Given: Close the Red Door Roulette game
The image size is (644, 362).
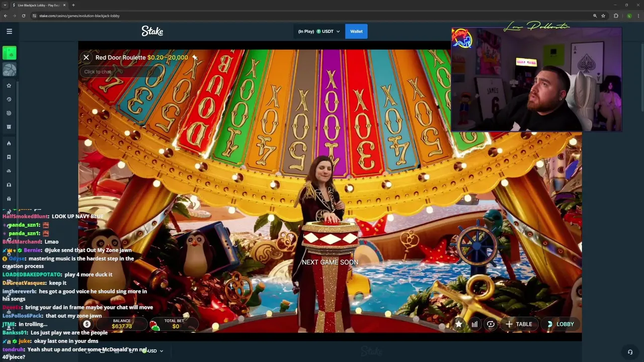Looking at the screenshot, I should (86, 57).
